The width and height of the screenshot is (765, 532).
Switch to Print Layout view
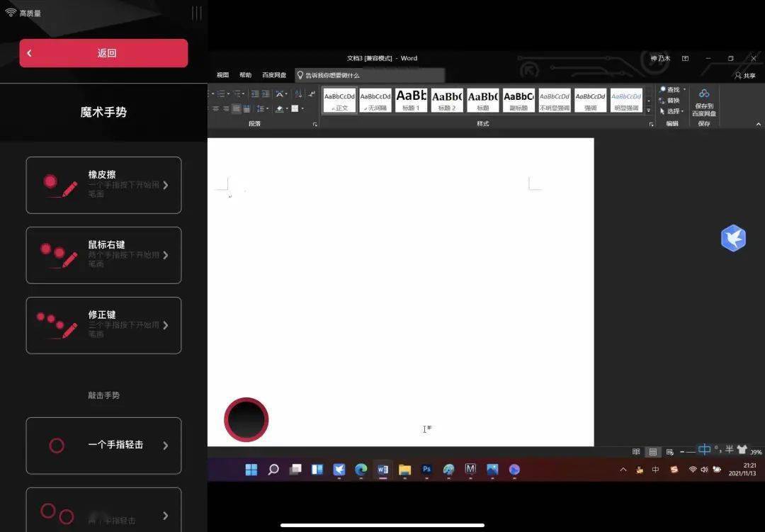click(x=651, y=451)
